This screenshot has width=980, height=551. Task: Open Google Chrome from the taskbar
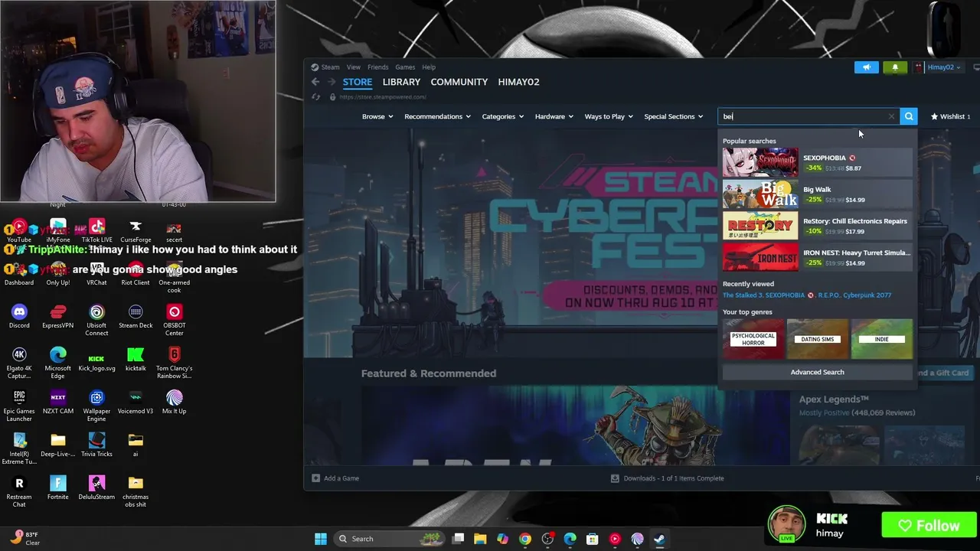pos(525,539)
